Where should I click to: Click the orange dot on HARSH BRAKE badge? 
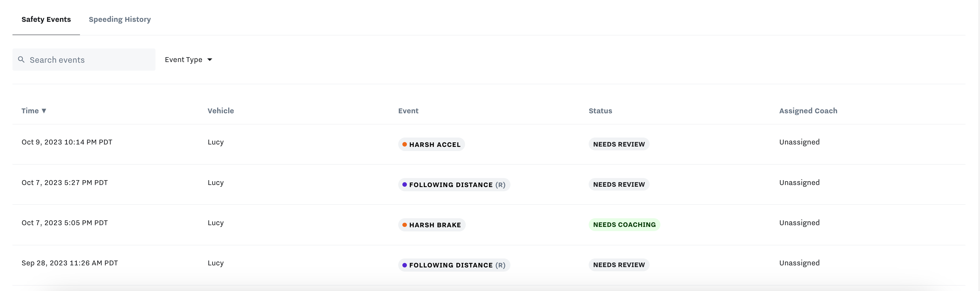(x=405, y=225)
